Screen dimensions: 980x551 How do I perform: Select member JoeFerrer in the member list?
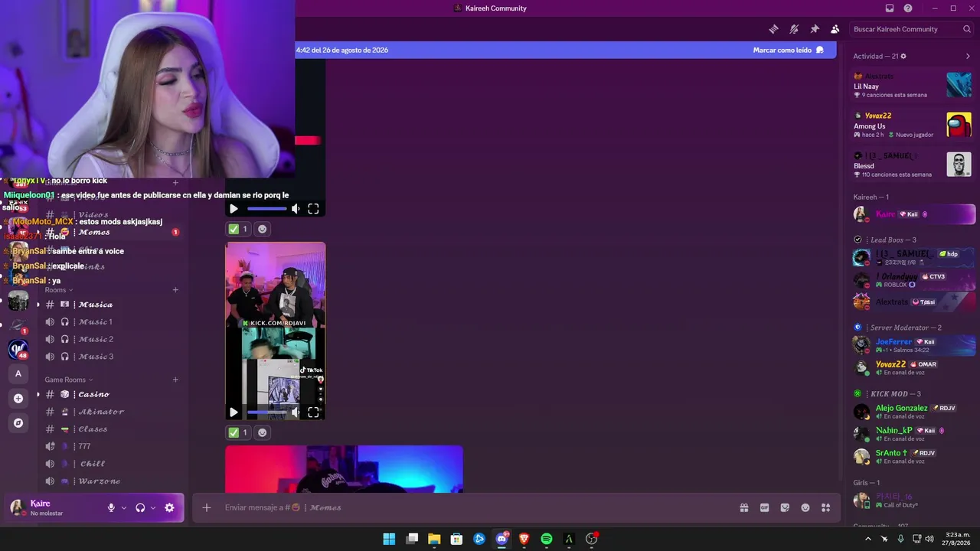click(x=914, y=345)
